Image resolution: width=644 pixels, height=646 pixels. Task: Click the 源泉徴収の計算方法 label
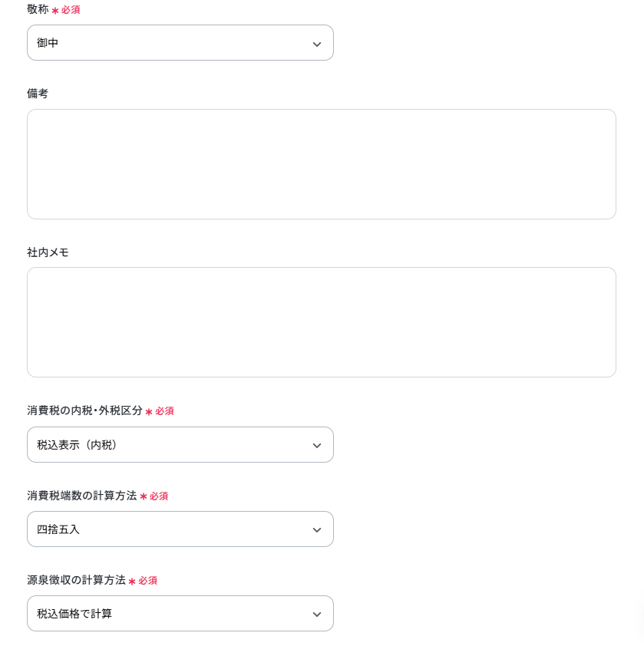point(76,580)
